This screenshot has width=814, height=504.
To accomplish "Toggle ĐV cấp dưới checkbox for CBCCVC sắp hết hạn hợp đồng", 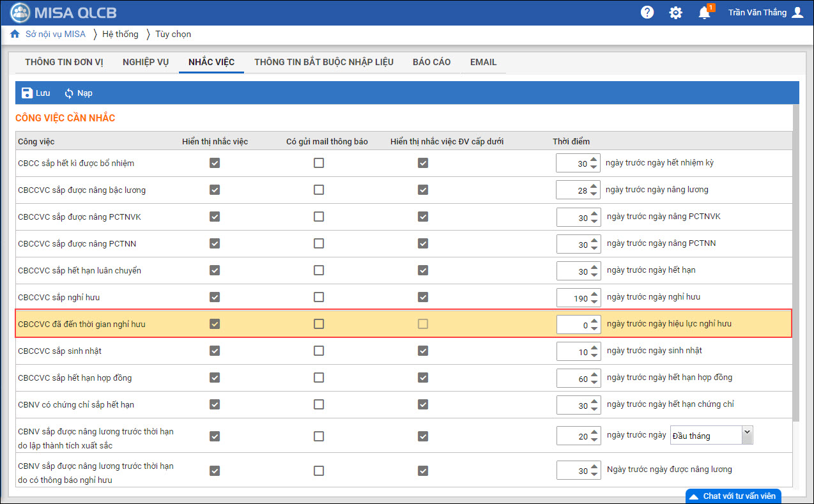I will [x=422, y=378].
